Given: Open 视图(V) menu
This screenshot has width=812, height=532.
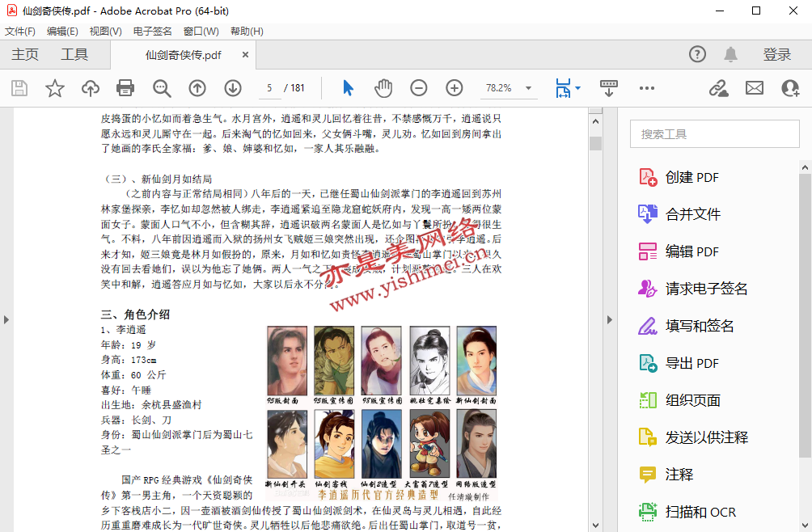Looking at the screenshot, I should 106,32.
